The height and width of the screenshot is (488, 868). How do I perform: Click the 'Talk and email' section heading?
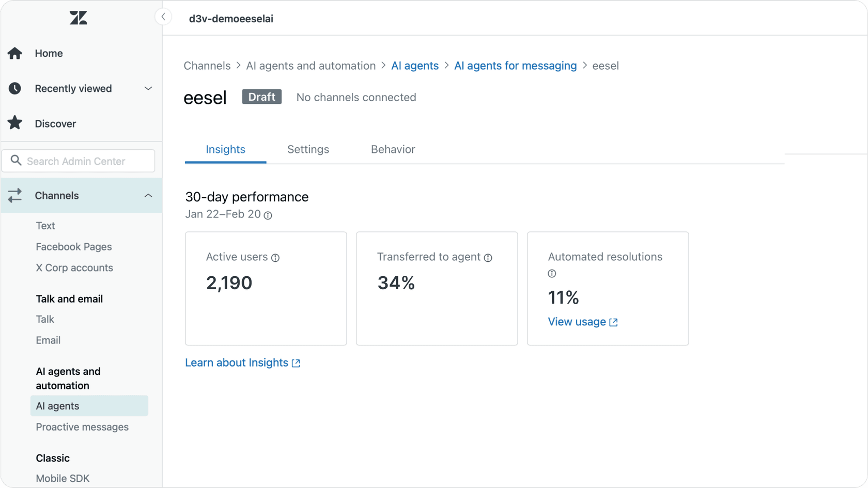(x=69, y=298)
